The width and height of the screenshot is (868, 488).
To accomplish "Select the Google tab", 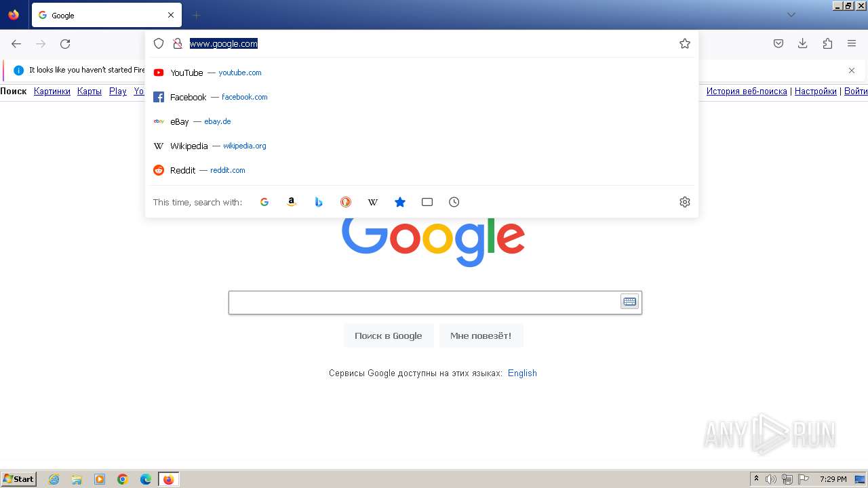I will (x=106, y=15).
